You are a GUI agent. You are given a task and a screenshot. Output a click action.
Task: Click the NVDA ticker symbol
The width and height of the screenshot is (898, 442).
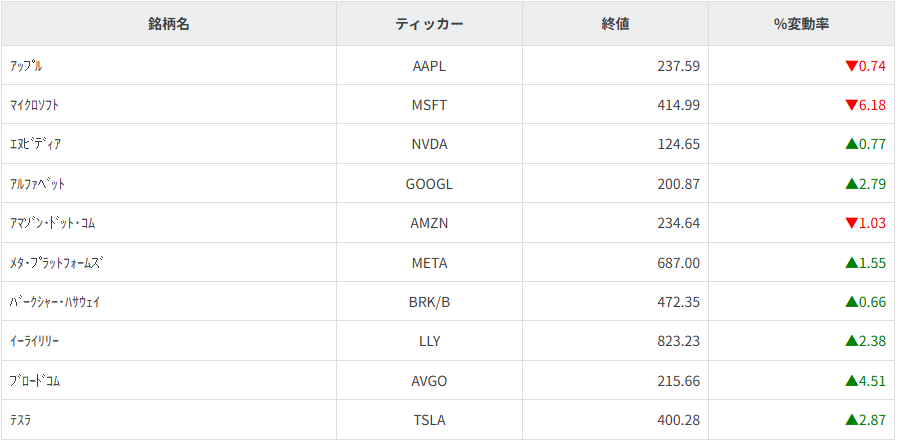point(429,144)
